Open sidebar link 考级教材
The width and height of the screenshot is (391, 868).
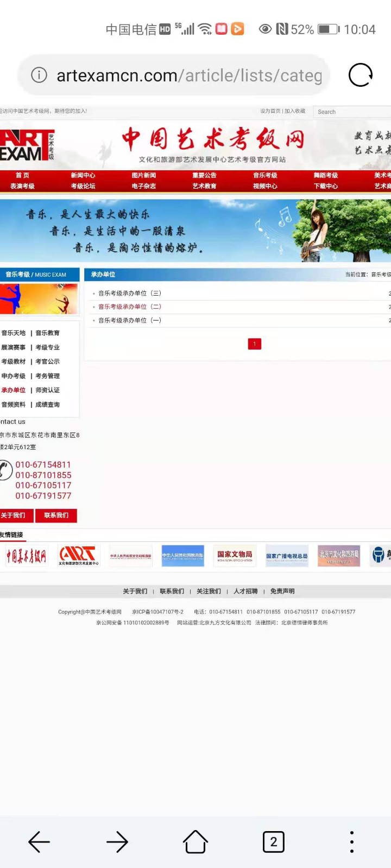pyautogui.click(x=14, y=361)
